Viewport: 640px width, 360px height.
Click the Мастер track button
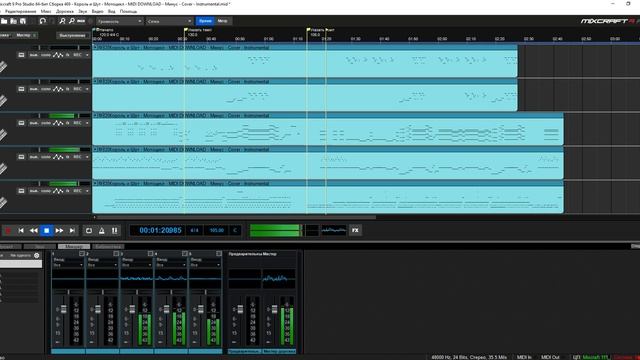(x=24, y=36)
